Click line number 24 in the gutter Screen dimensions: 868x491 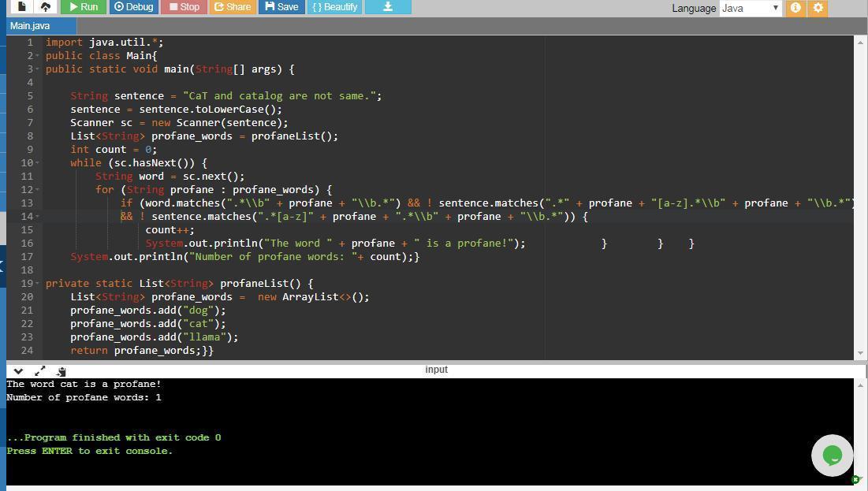27,351
